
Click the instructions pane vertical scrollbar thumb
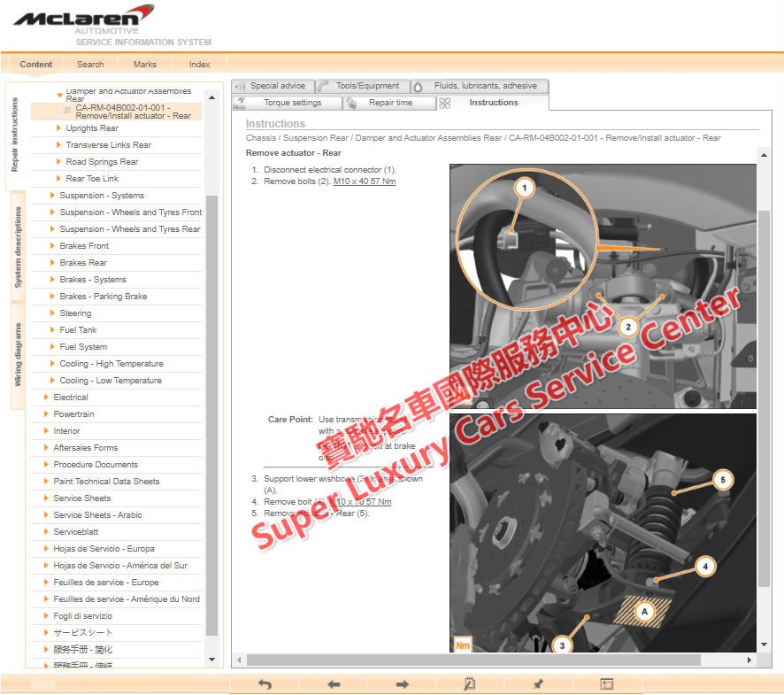pyautogui.click(x=764, y=398)
